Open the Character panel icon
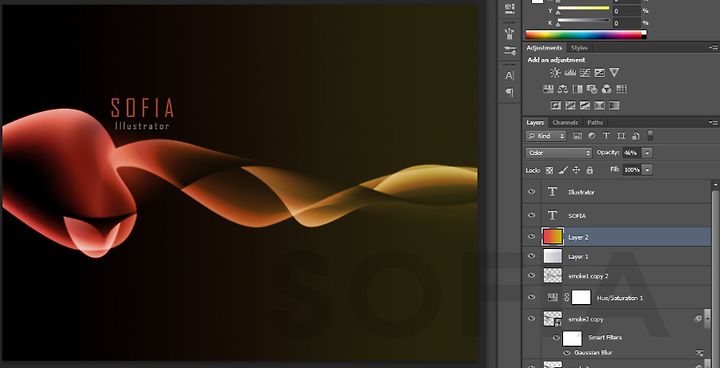 coord(510,75)
